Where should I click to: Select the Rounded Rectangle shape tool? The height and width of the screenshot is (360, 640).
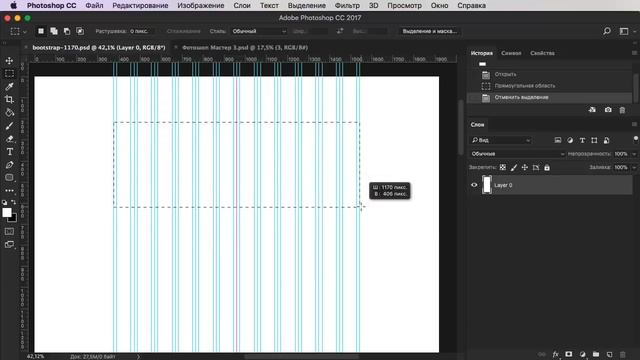(x=9, y=178)
